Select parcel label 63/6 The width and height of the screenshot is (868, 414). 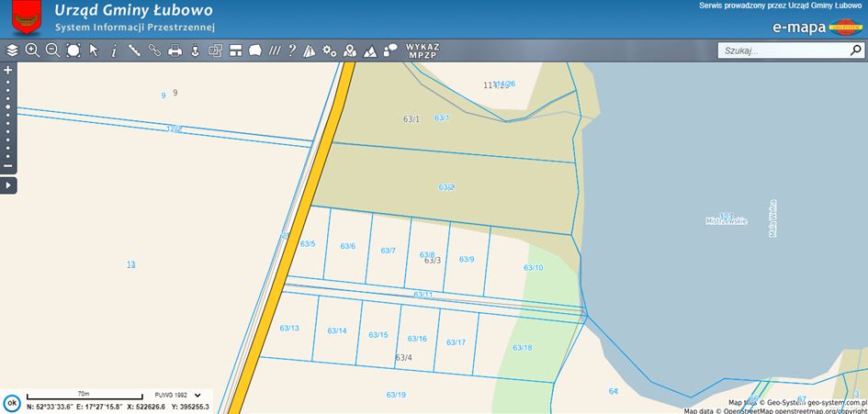347,246
